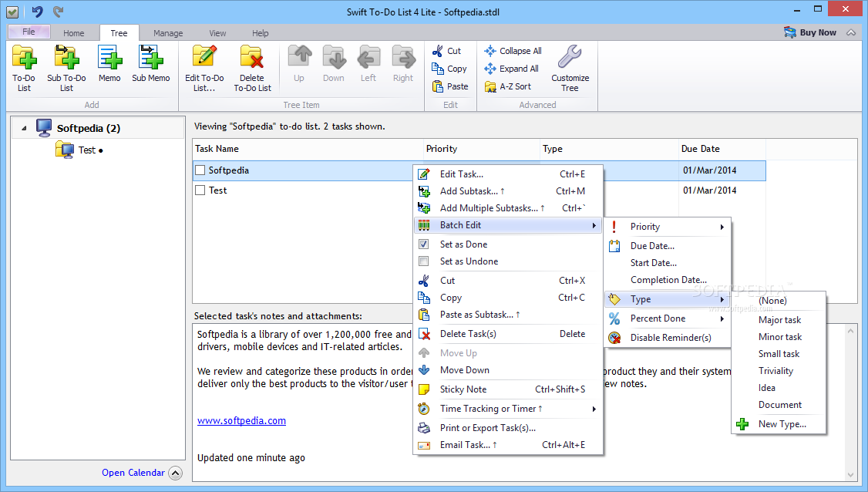The width and height of the screenshot is (868, 492).
Task: Open Edit To-Do List dialog
Action: point(204,69)
